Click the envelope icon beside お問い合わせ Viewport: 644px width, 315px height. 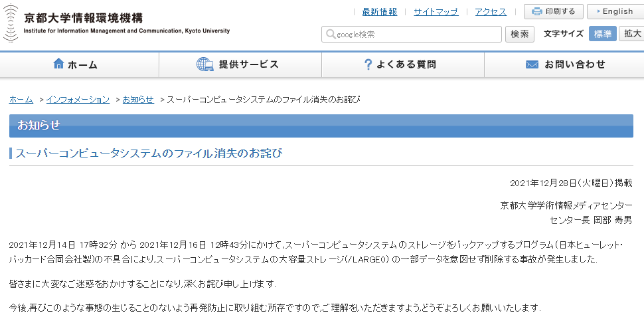532,64
